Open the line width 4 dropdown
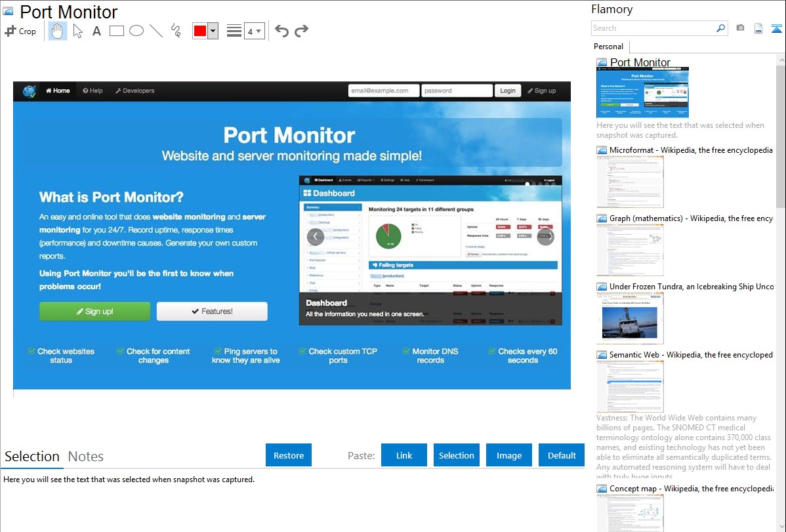Screen dimensions: 786x532 click(x=255, y=31)
